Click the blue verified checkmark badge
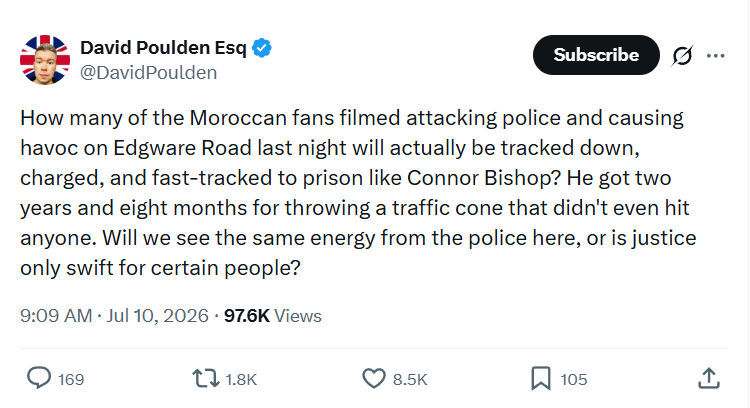The height and width of the screenshot is (408, 750). pos(262,48)
